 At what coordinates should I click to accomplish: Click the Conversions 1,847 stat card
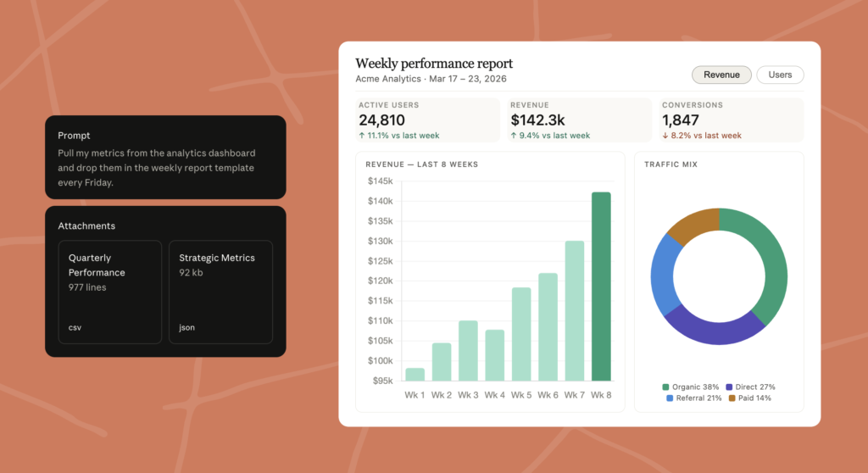coord(732,120)
